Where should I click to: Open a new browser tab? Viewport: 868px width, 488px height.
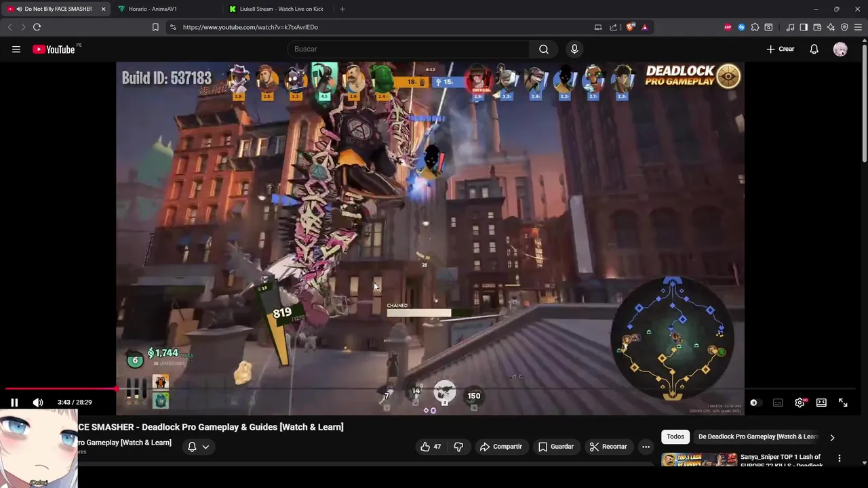342,9
